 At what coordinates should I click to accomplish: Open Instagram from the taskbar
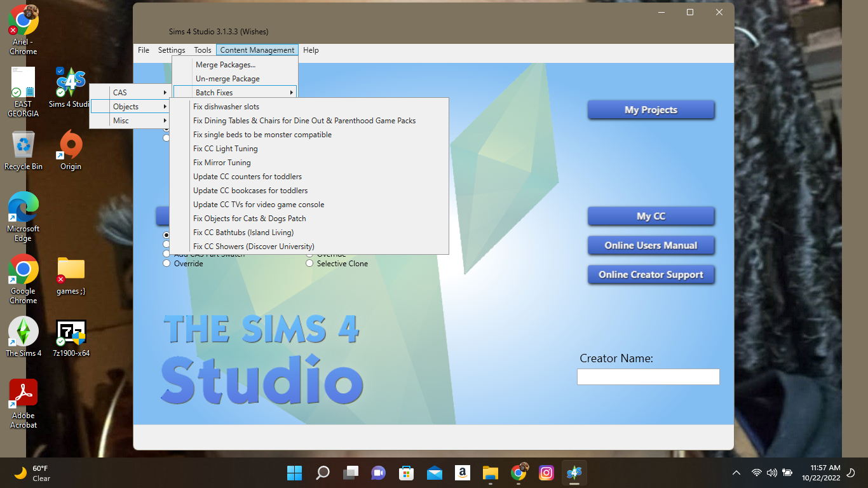tap(546, 473)
